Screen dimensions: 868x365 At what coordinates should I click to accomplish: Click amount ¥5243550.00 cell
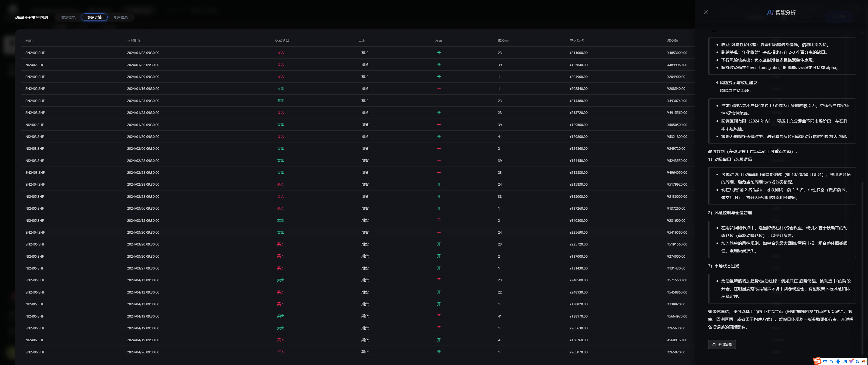(x=677, y=161)
